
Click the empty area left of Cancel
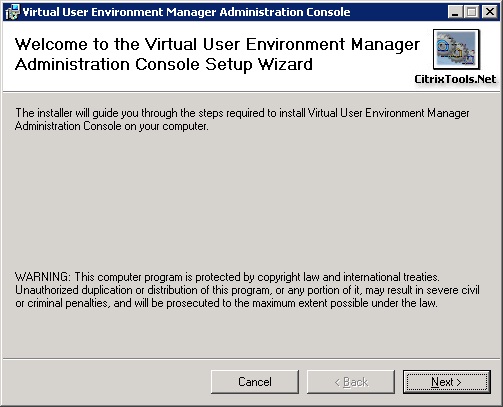[x=107, y=382]
